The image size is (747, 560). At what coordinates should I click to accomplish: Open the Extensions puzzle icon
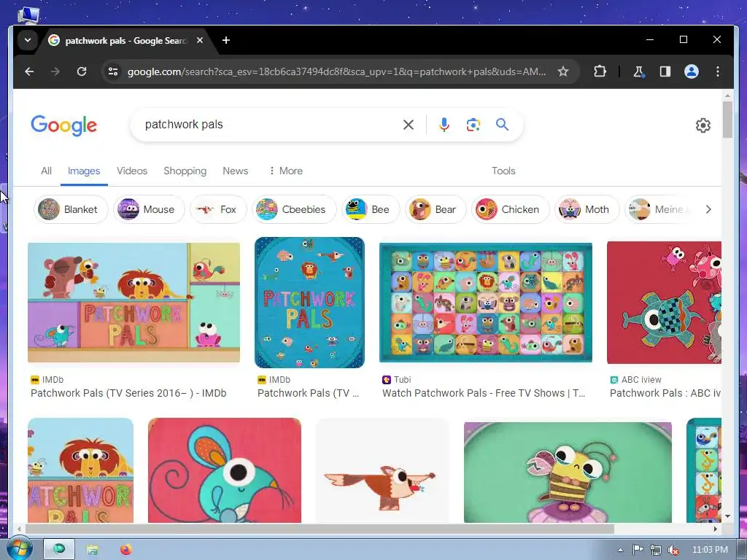pyautogui.click(x=600, y=71)
